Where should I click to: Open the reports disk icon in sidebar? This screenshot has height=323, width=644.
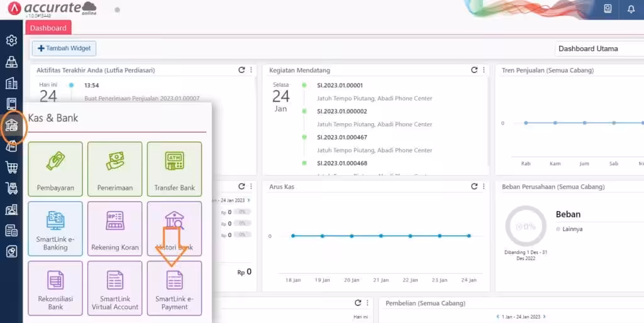[x=11, y=251]
